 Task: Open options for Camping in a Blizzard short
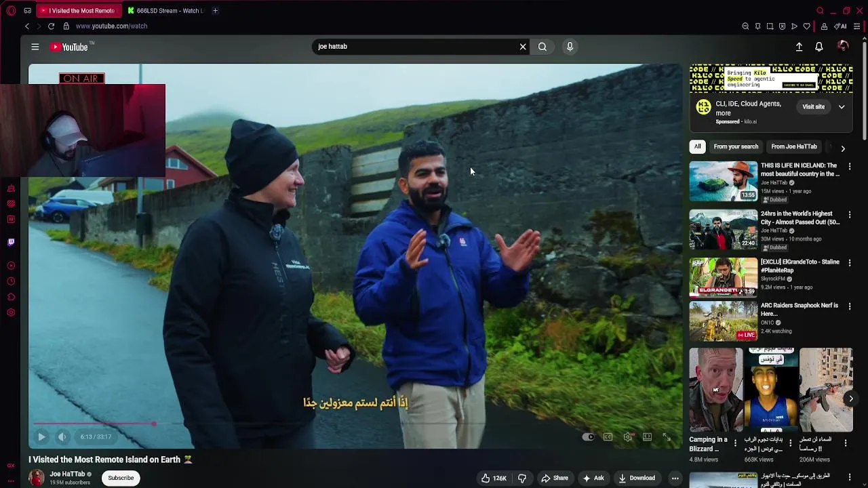(735, 443)
